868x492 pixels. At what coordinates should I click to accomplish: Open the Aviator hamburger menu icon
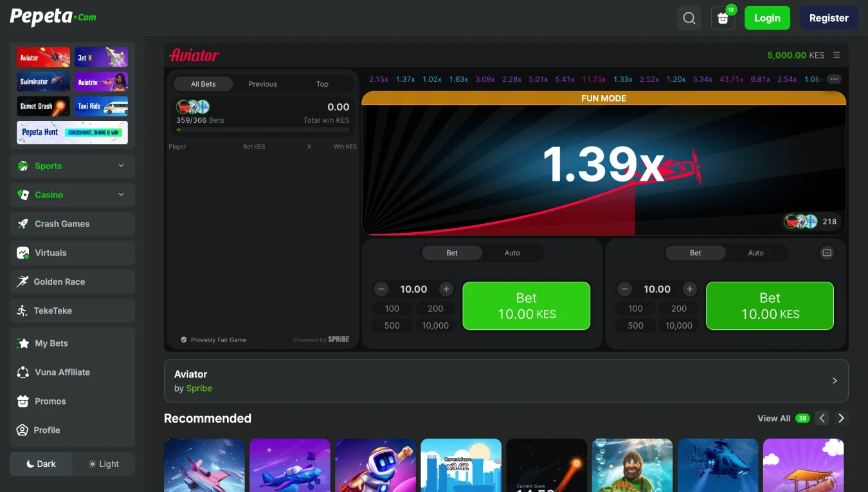tap(836, 55)
